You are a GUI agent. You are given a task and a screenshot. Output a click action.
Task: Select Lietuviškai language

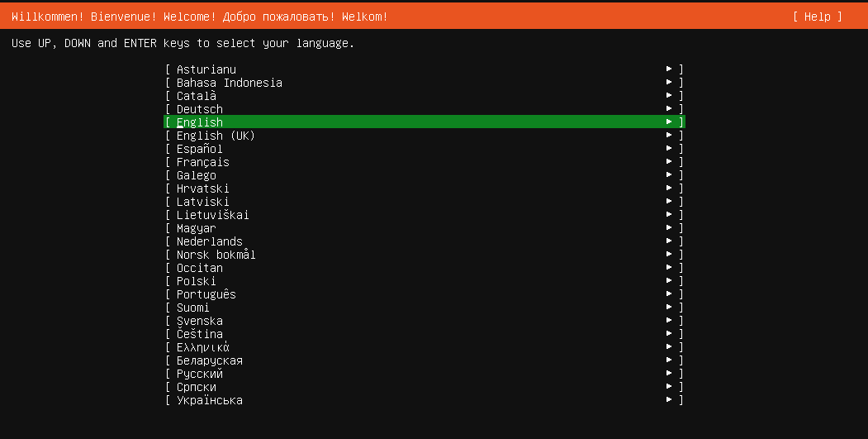tap(425, 215)
